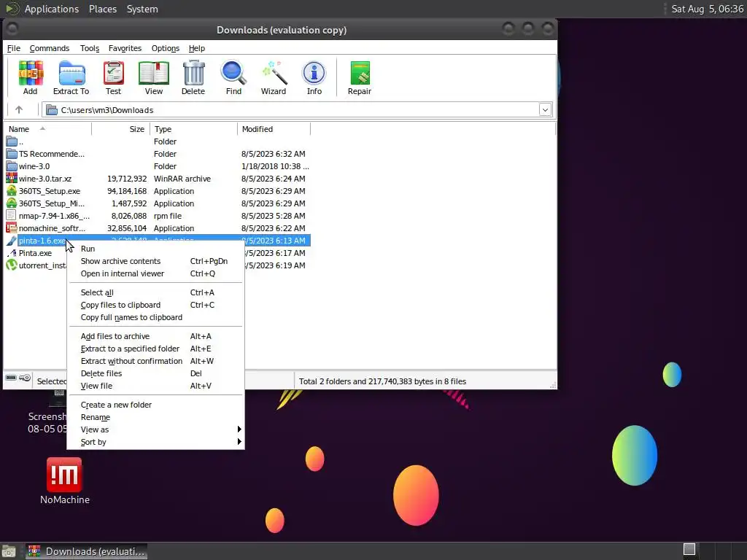
Task: Choose Rename in context menu
Action: coord(156,417)
